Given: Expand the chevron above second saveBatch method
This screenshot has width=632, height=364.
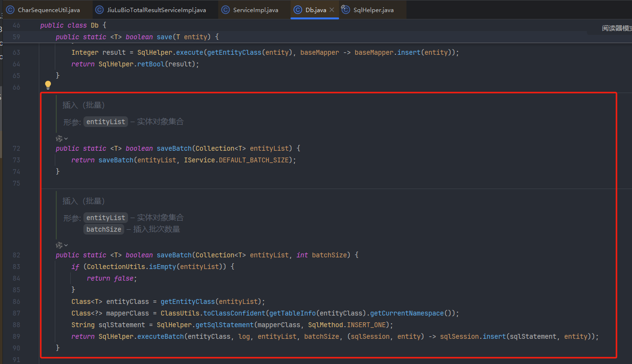Looking at the screenshot, I should coord(66,245).
